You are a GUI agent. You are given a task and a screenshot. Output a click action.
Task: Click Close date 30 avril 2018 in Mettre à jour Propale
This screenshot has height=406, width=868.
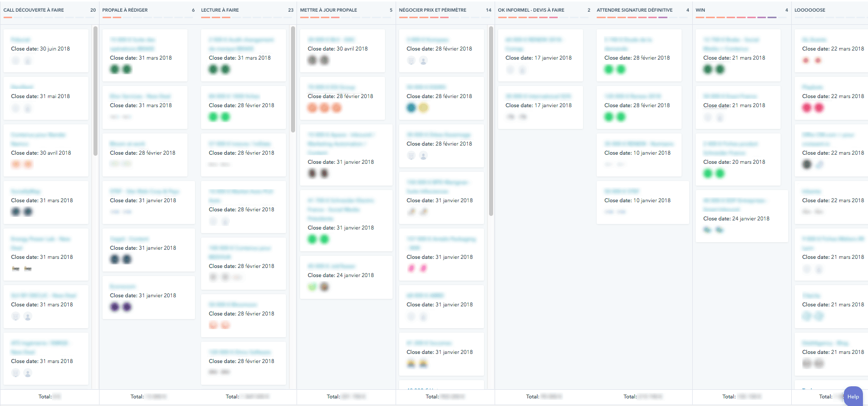337,49
